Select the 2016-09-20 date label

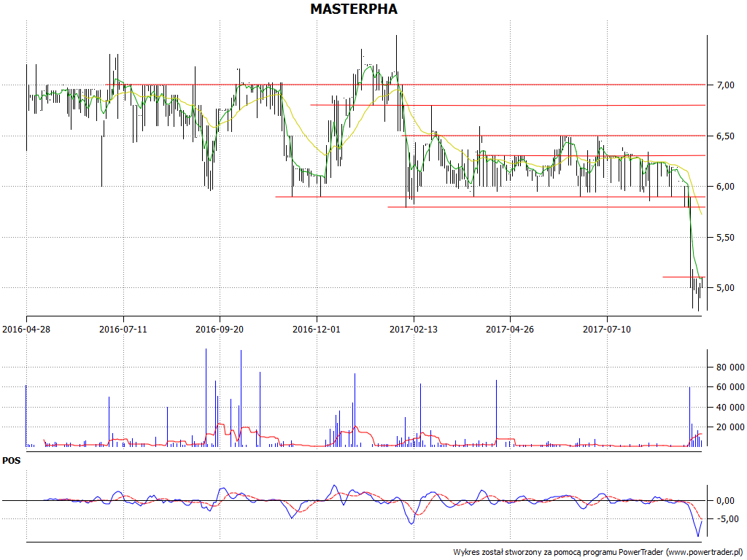(220, 329)
